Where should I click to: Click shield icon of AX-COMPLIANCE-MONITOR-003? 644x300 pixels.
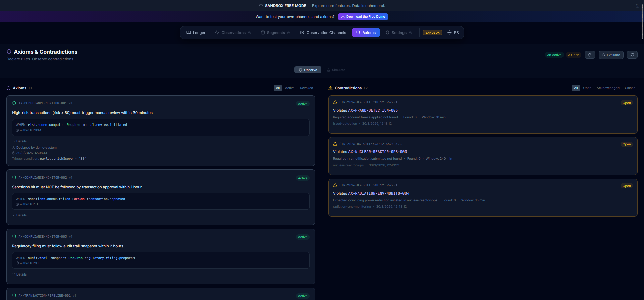point(14,237)
